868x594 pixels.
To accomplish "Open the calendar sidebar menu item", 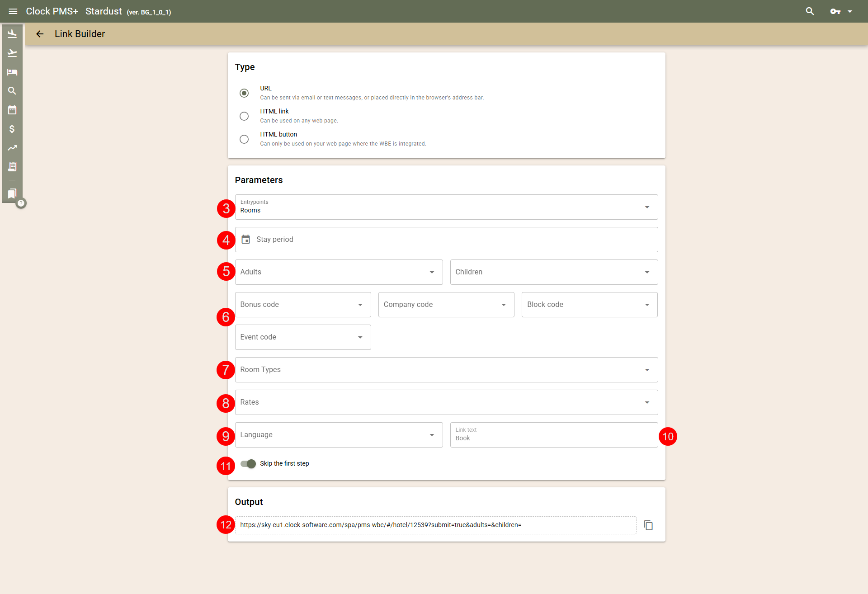I will (12, 110).
